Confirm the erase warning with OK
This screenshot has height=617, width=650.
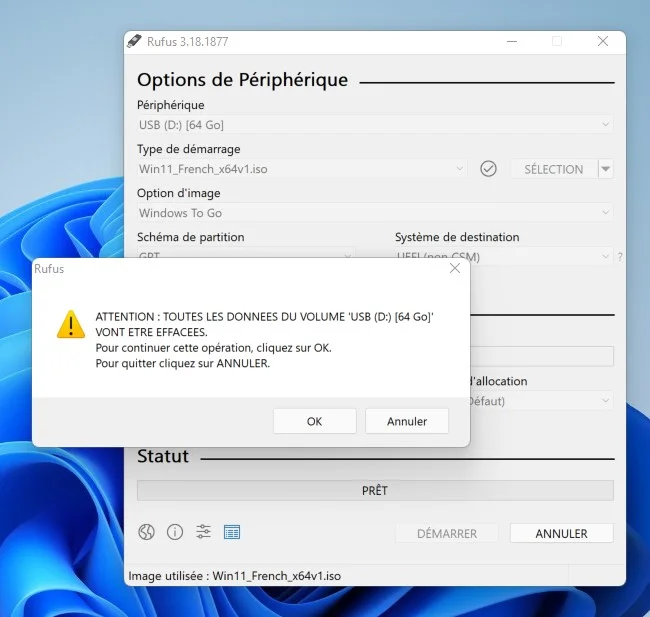point(315,421)
